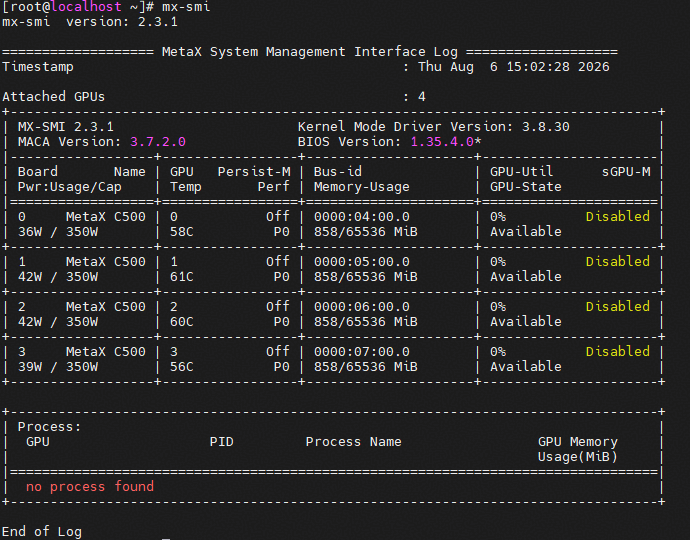Click the red 'no process found' message
690x540 pixels.
[90, 487]
